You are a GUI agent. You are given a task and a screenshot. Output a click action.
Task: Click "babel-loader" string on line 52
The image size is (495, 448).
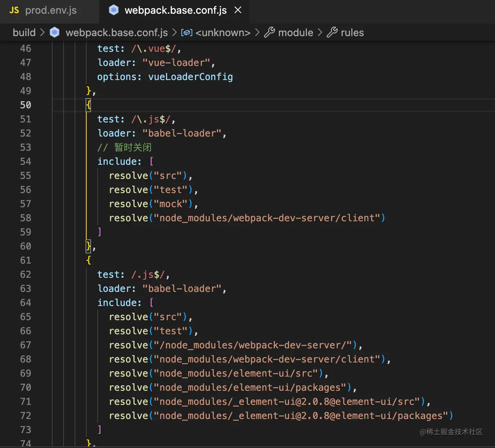tap(182, 133)
